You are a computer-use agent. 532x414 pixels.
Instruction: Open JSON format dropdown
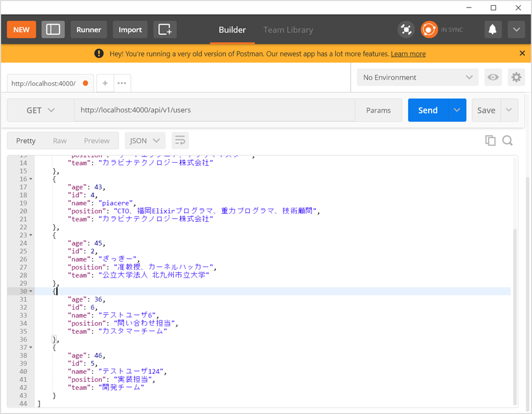click(x=145, y=140)
